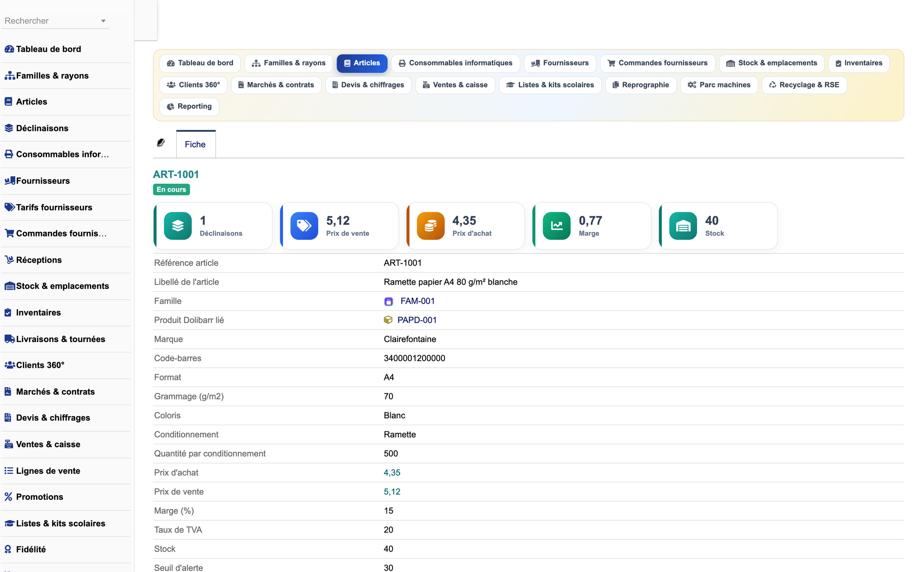Click the Clients 360° sidebar users icon
Image resolution: width=924 pixels, height=572 pixels.
point(9,365)
